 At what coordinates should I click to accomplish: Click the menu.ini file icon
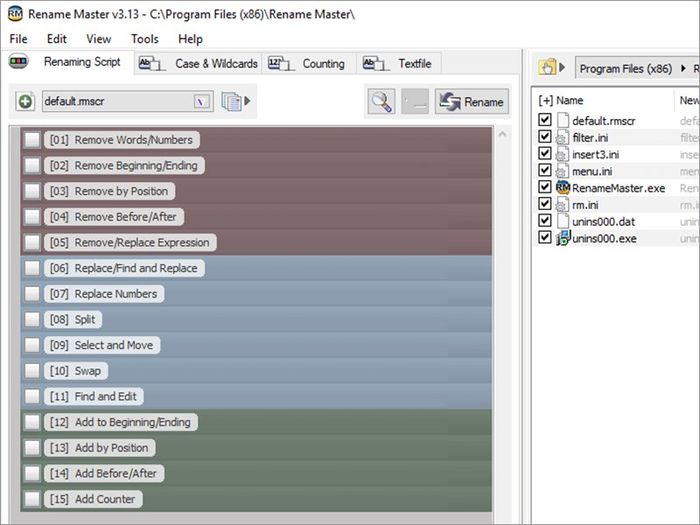click(562, 171)
